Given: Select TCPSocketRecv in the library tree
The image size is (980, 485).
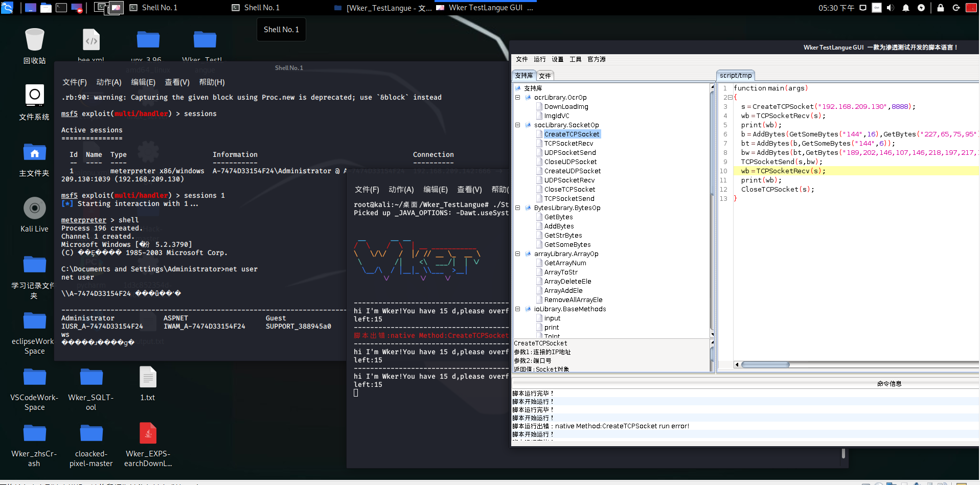Looking at the screenshot, I should click(x=569, y=144).
